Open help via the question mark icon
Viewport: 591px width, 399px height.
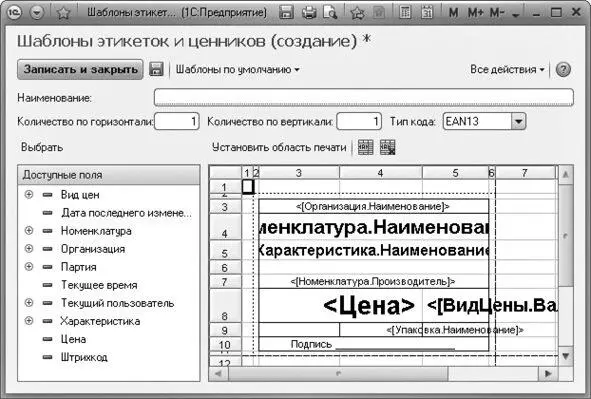click(563, 70)
